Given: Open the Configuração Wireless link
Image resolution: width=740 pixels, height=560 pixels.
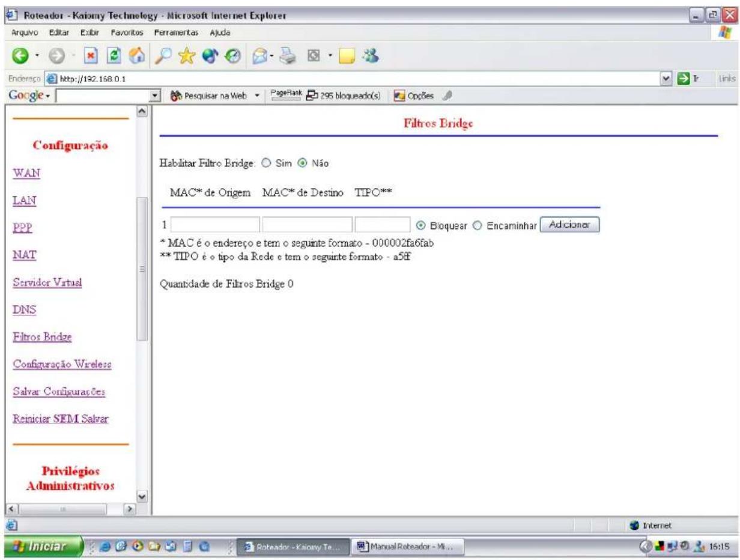Looking at the screenshot, I should pos(61,365).
